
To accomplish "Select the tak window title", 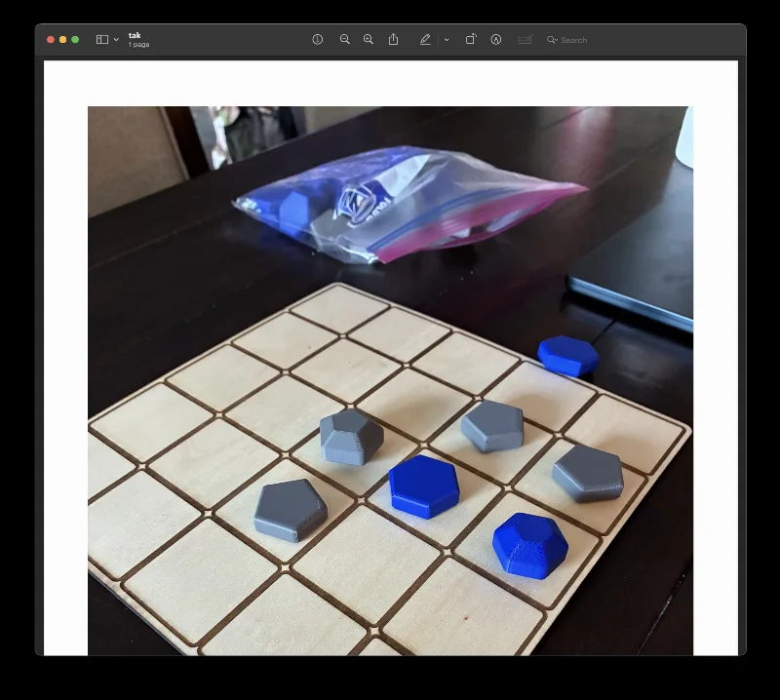I will point(135,35).
